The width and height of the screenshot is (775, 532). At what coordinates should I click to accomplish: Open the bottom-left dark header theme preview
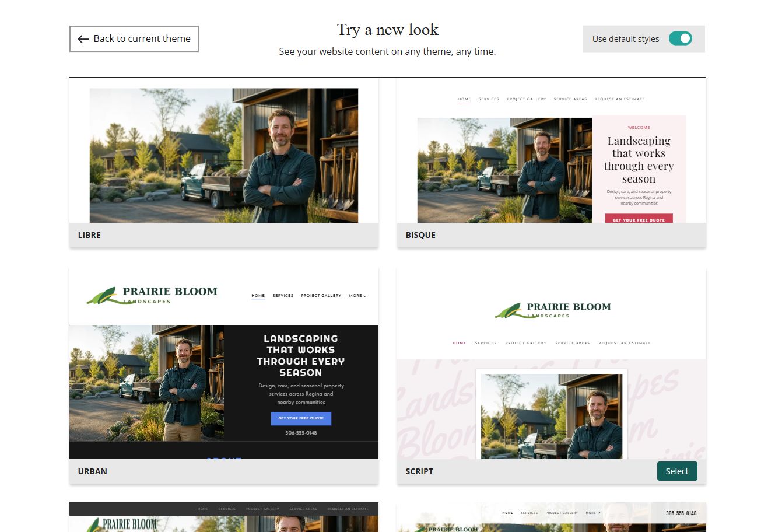pyautogui.click(x=224, y=517)
